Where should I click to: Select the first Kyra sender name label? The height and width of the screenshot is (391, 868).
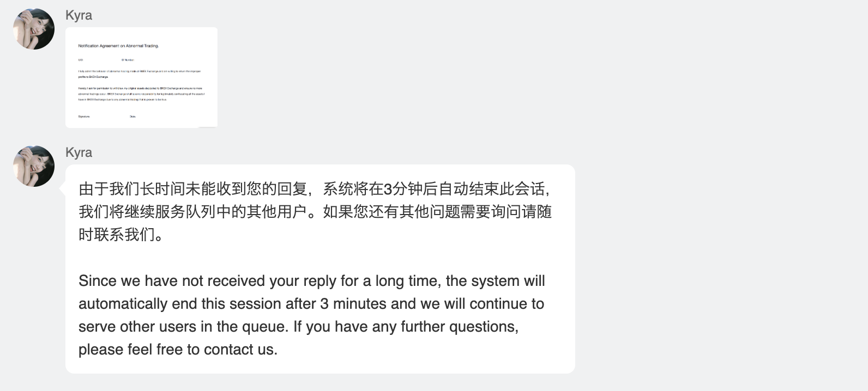(x=79, y=15)
